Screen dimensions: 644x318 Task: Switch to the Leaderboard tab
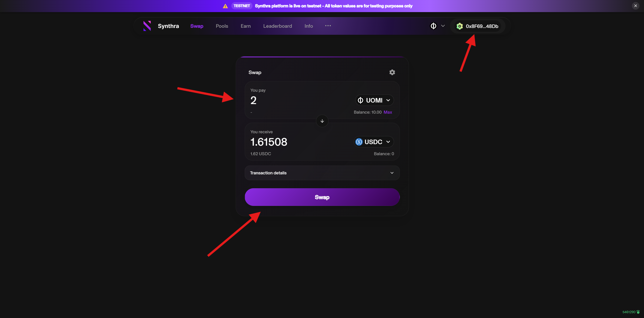(x=277, y=26)
